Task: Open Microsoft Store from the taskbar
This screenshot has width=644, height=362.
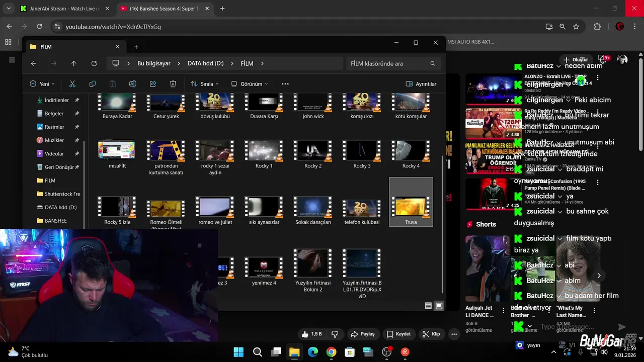Action: tap(350, 352)
